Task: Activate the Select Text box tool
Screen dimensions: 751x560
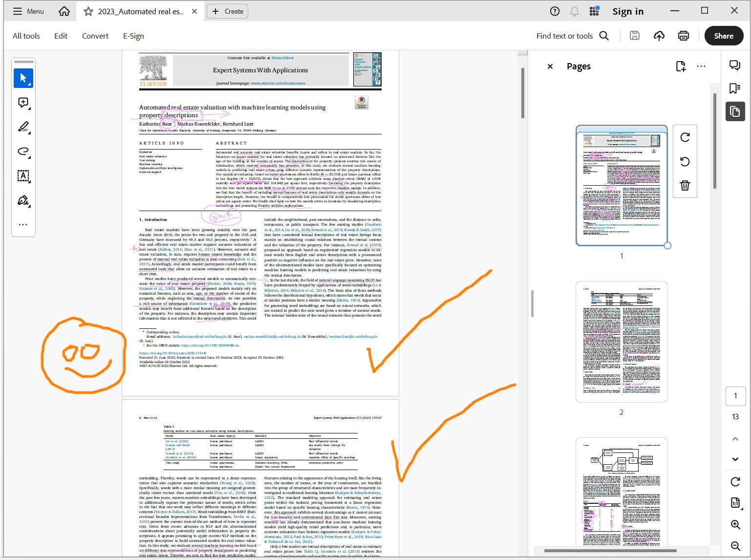Action: click(23, 176)
